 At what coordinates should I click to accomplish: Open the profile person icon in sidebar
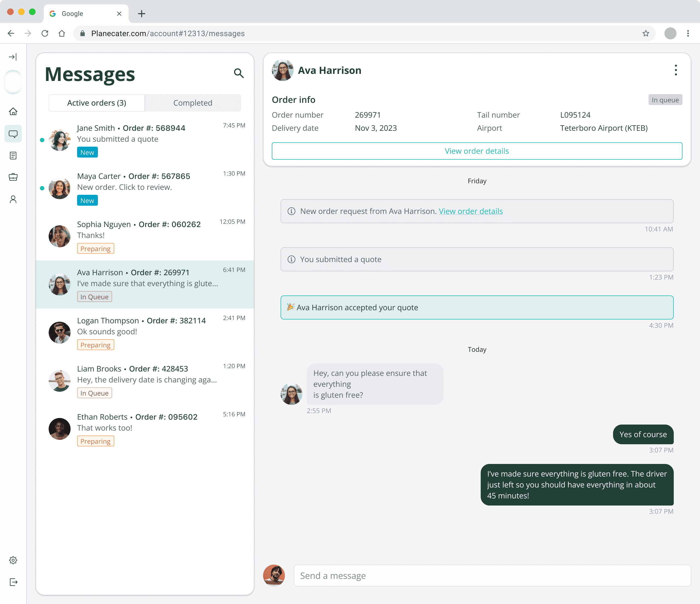coord(13,199)
